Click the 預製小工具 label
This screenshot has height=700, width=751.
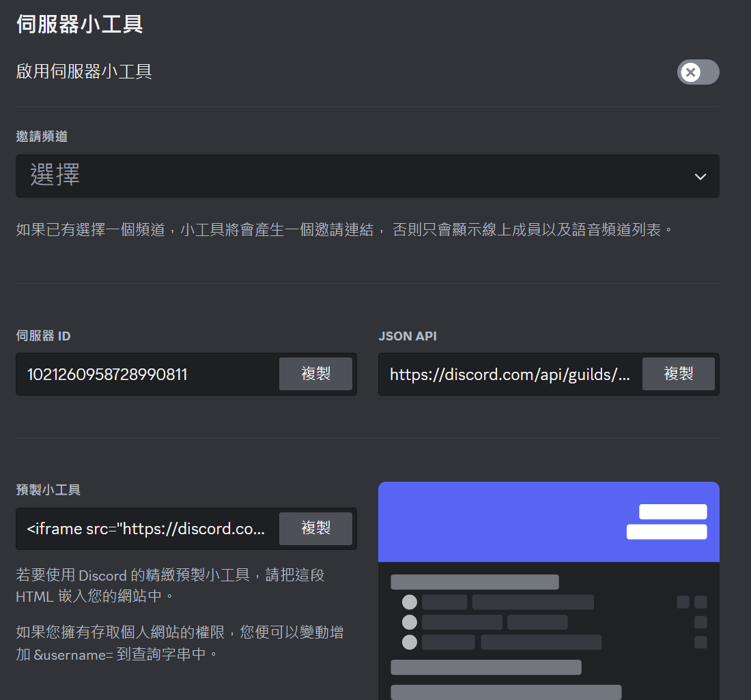pyautogui.click(x=48, y=490)
